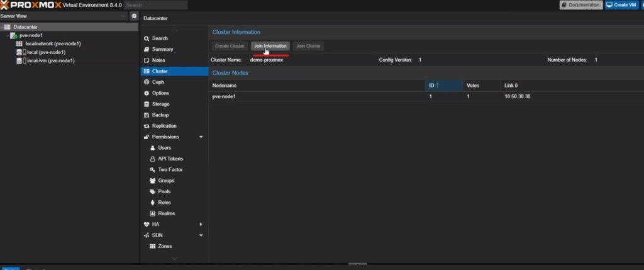The width and height of the screenshot is (644, 270).
Task: Open the Summary menu item
Action: [x=174, y=49]
